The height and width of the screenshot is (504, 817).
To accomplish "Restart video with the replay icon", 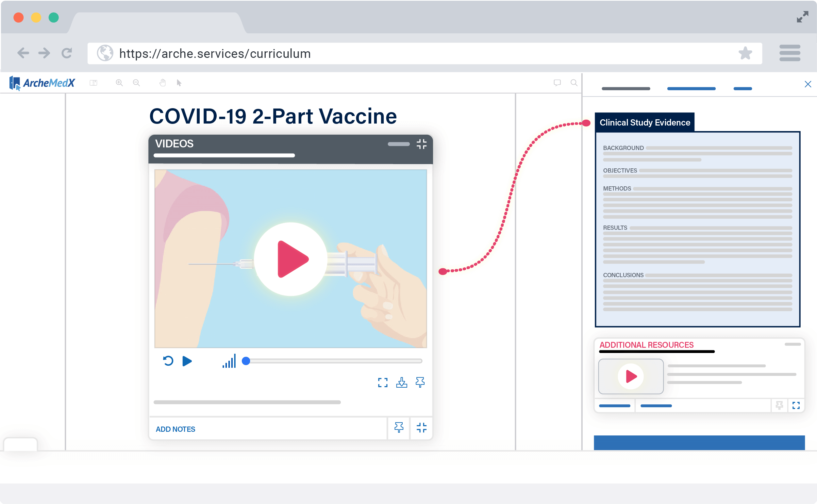I will click(x=168, y=361).
